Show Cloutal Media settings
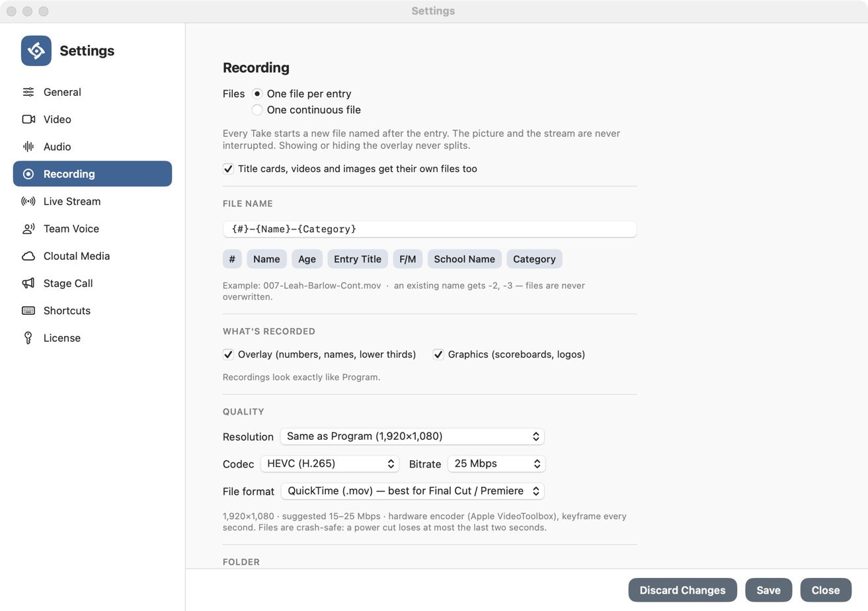868x611 pixels. (x=93, y=256)
